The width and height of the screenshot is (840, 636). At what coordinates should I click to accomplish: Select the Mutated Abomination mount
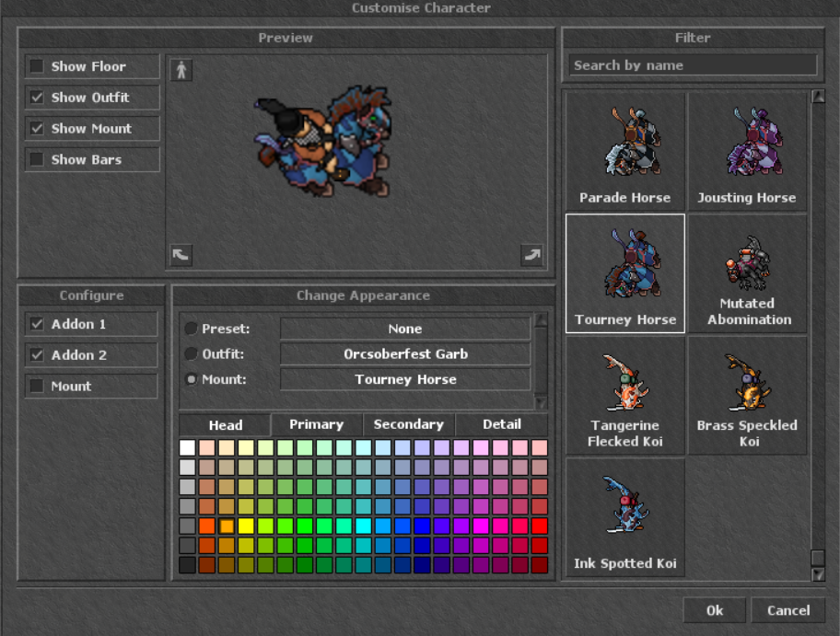point(748,272)
